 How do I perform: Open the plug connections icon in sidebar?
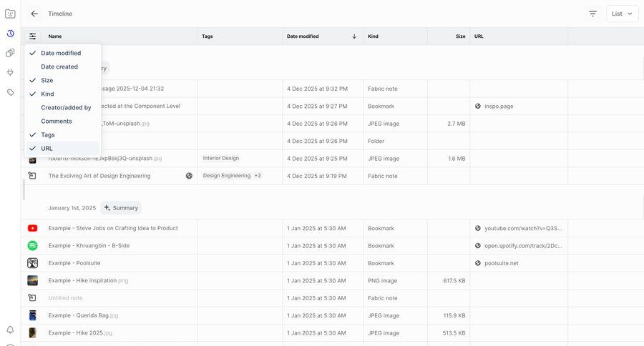tap(10, 73)
